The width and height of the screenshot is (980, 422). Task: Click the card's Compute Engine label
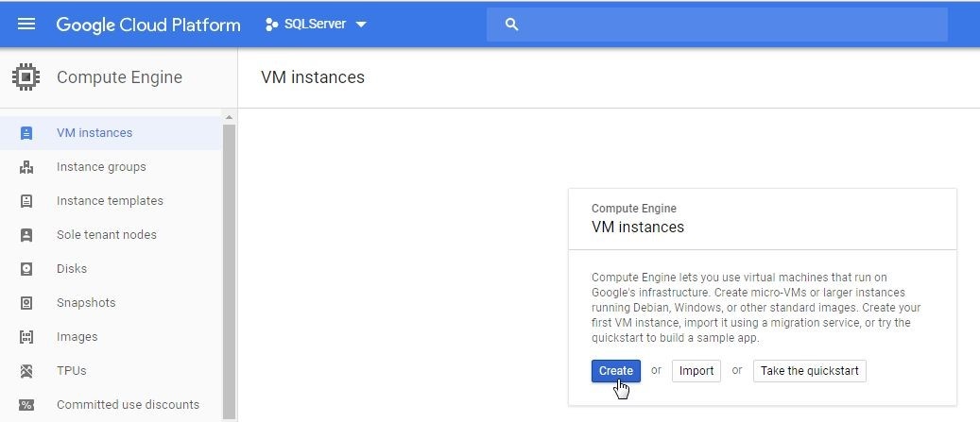pyautogui.click(x=634, y=209)
